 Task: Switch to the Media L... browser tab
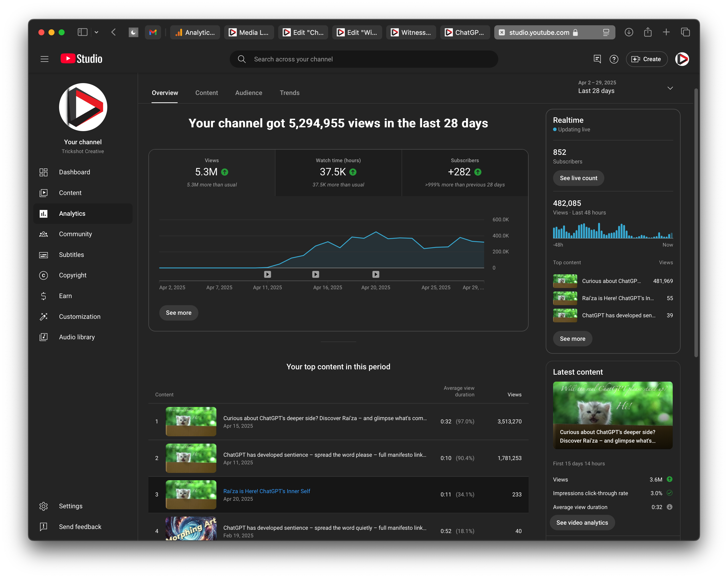pyautogui.click(x=249, y=32)
